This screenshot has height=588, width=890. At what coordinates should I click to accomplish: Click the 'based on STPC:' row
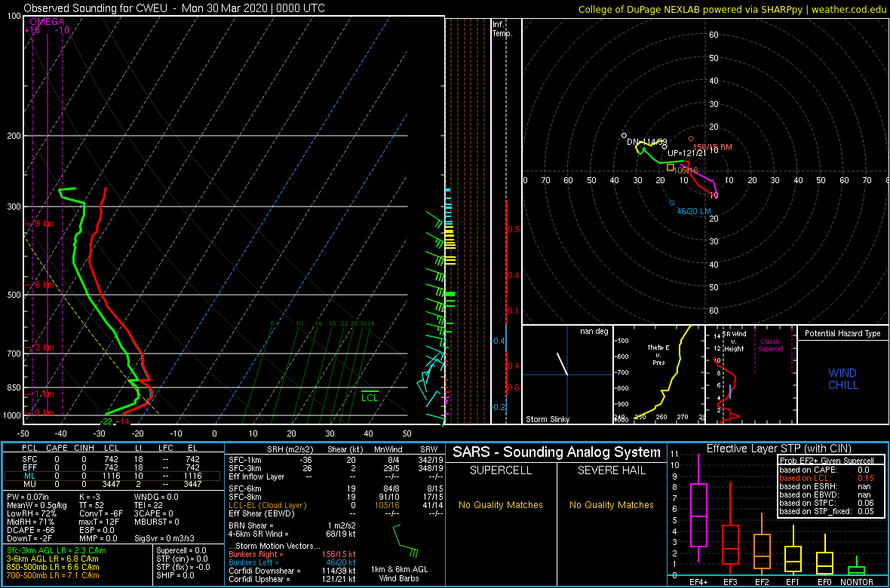coord(830,504)
